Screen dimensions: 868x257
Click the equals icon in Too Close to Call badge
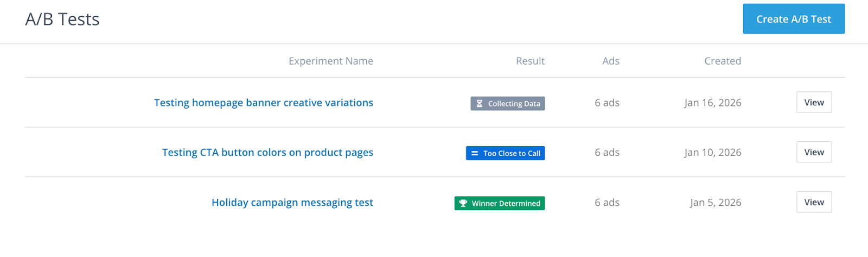[475, 153]
